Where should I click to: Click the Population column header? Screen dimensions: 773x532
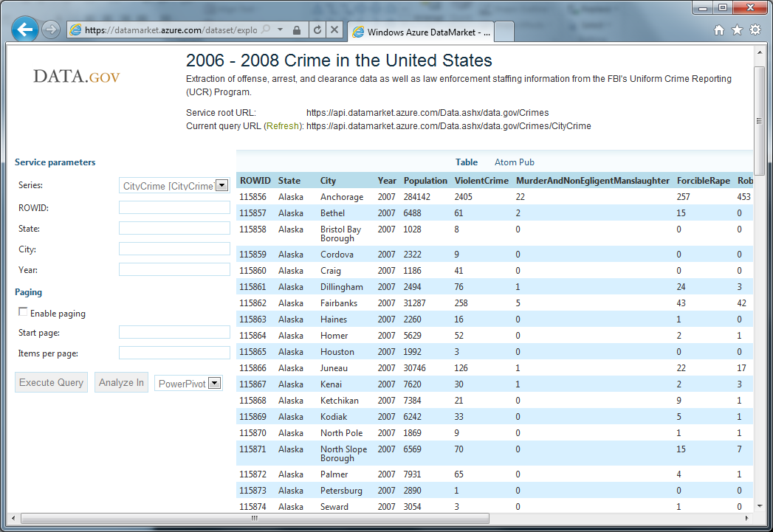[425, 181]
